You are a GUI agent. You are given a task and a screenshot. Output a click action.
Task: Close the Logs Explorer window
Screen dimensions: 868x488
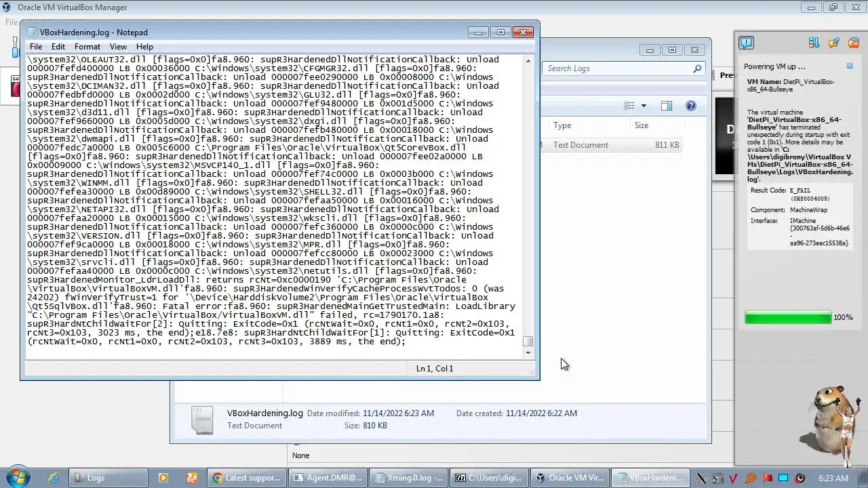pyautogui.click(x=694, y=50)
